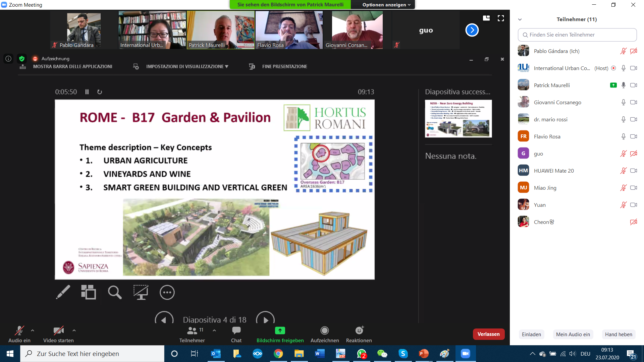Open Reaktionen emoji menu

(x=359, y=334)
